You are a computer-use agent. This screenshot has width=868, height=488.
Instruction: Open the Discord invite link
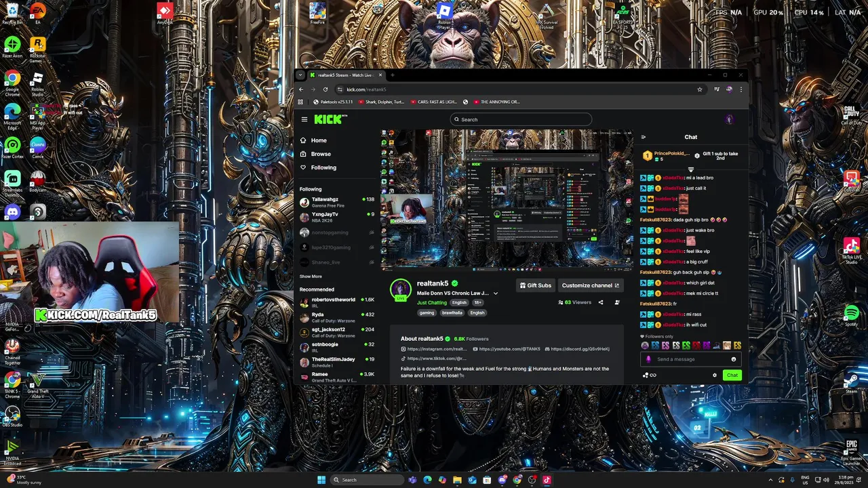tap(576, 349)
